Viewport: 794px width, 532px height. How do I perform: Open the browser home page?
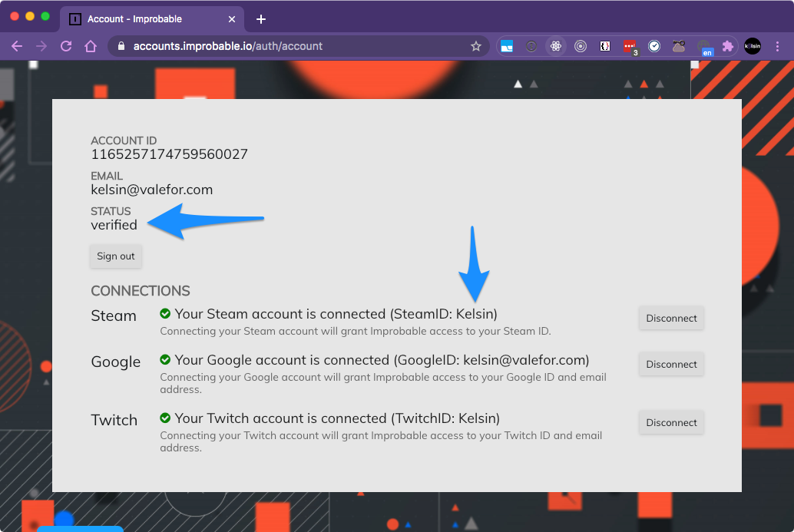point(91,46)
